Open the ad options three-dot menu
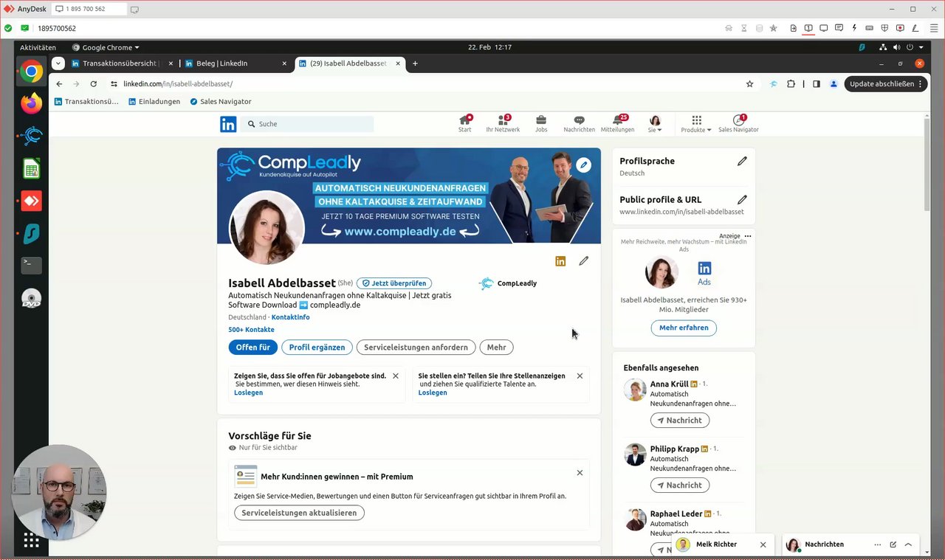The image size is (945, 560). click(748, 236)
